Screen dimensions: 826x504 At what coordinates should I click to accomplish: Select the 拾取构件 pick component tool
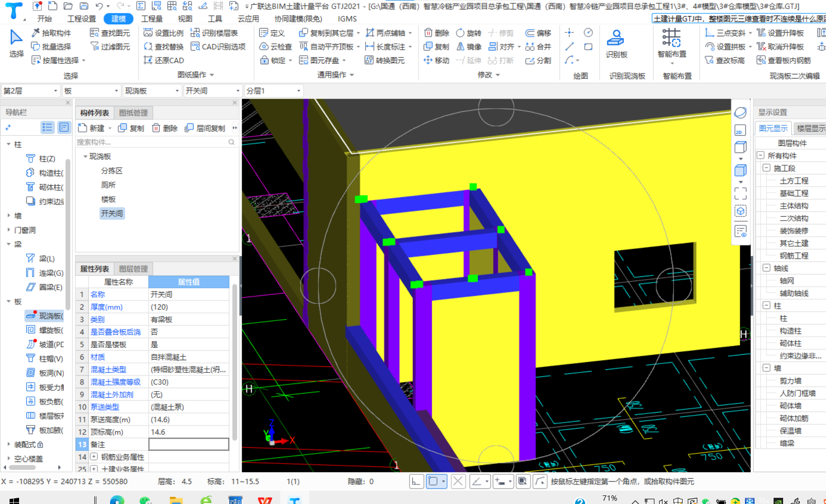click(x=51, y=33)
